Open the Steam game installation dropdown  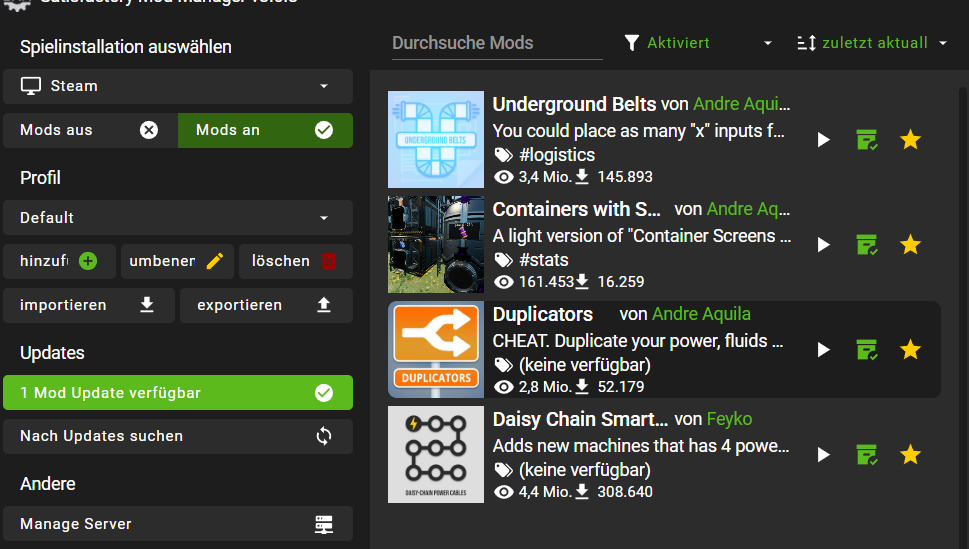tap(178, 87)
